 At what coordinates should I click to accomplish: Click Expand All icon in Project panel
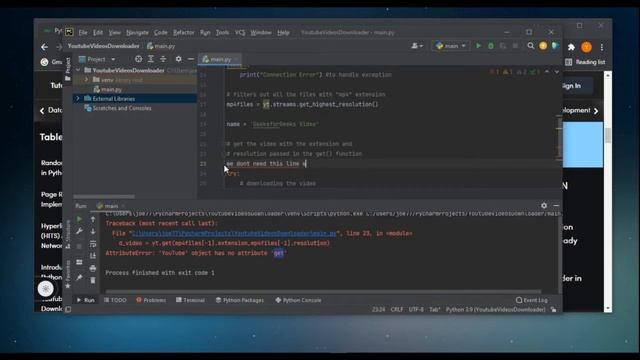click(151, 59)
